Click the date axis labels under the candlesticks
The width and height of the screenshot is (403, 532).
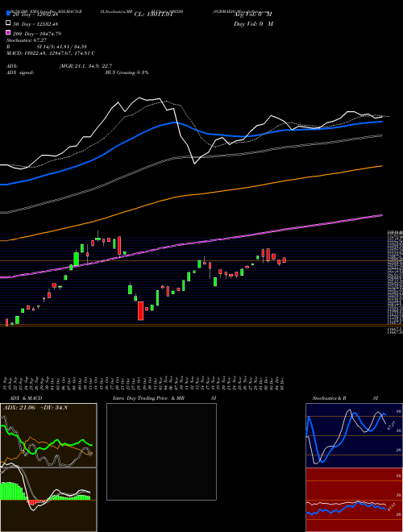(145, 383)
